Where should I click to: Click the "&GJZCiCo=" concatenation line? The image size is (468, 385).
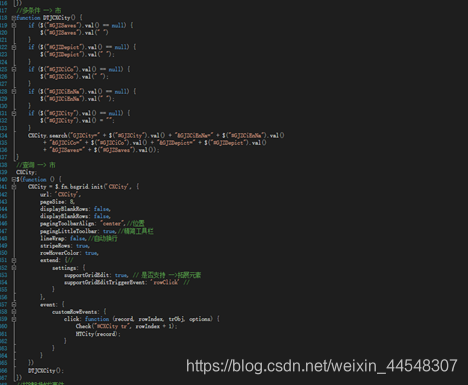click(x=155, y=143)
